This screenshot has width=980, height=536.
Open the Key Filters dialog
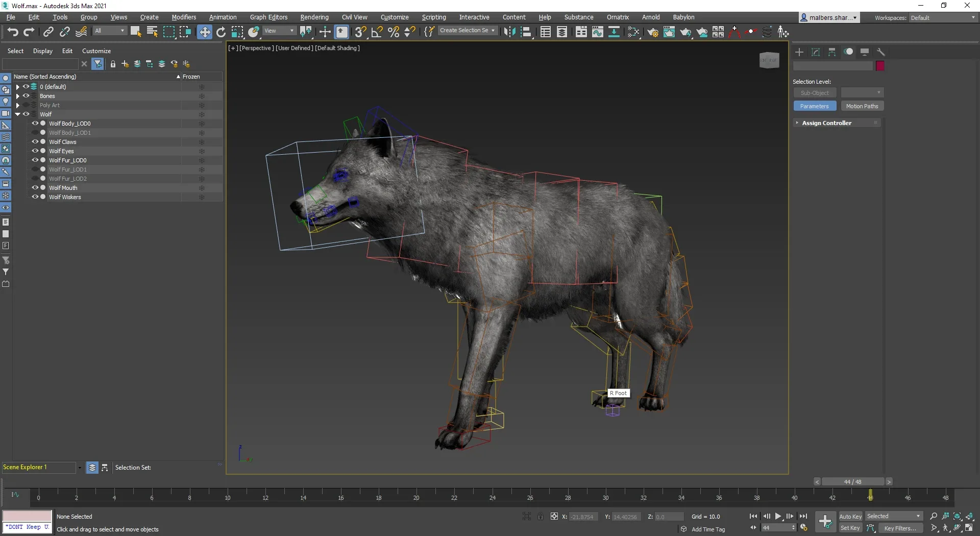click(901, 528)
